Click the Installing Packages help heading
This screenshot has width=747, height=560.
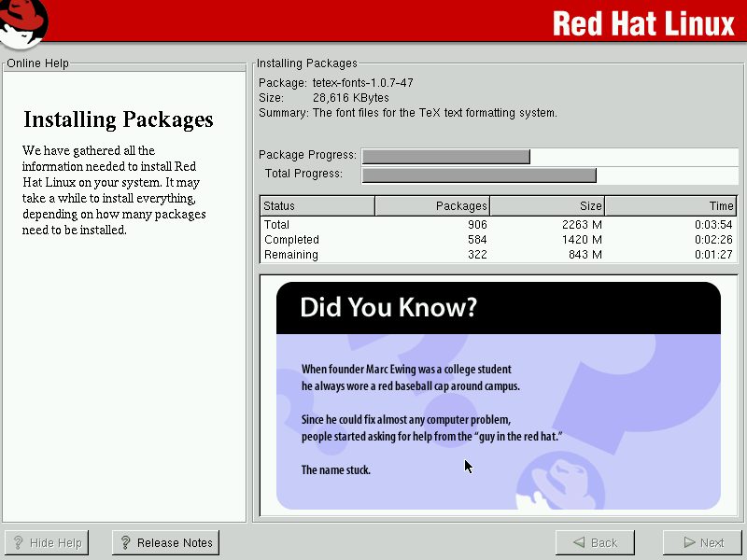point(119,119)
